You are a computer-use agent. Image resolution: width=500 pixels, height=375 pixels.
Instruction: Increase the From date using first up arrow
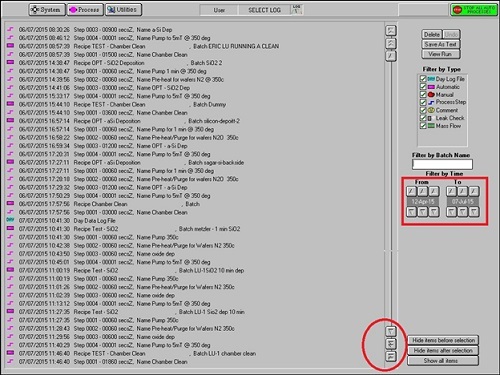point(412,191)
